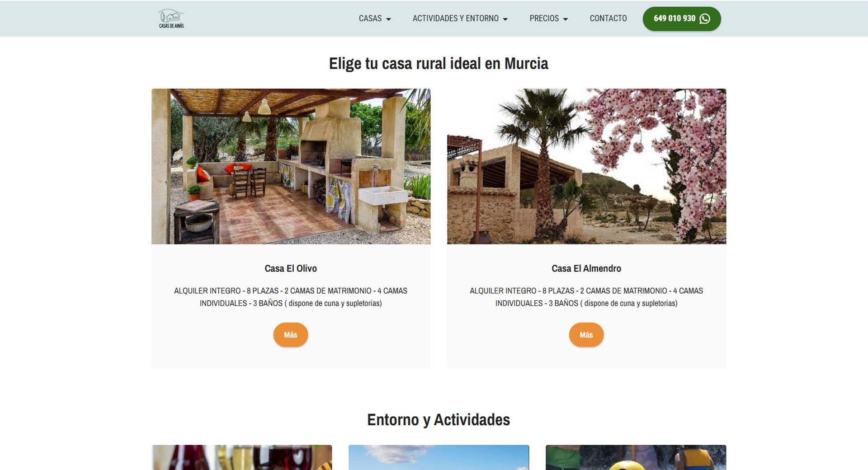Image resolution: width=868 pixels, height=470 pixels.
Task: Select the Precios menu label
Action: click(x=544, y=19)
